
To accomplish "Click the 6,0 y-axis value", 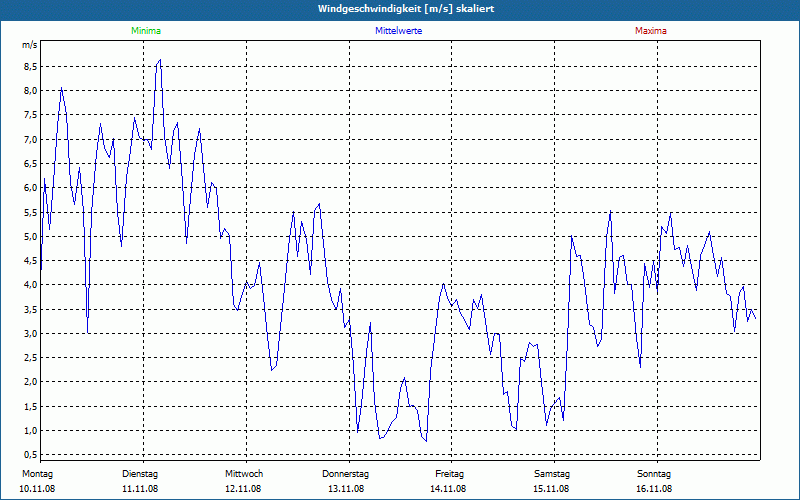I will pos(30,188).
